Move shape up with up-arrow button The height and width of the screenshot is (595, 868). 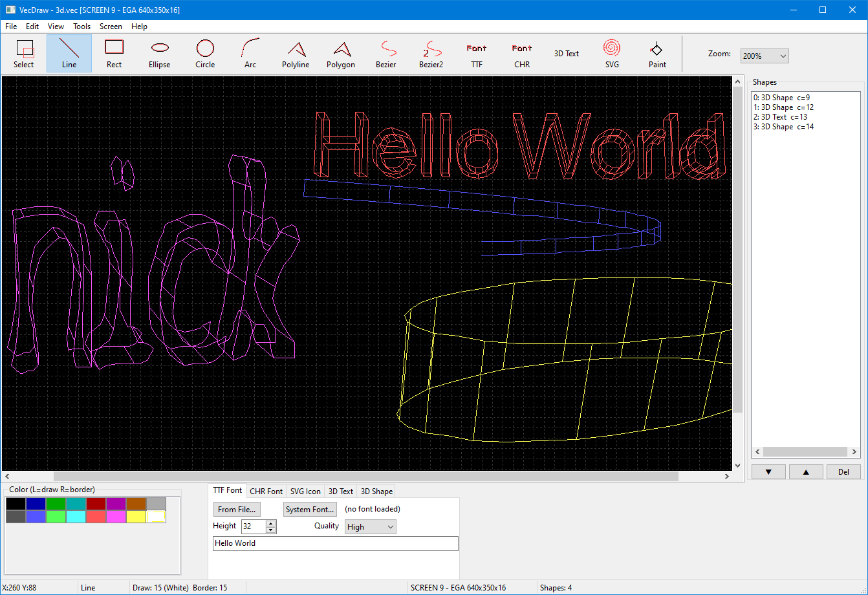click(x=806, y=472)
